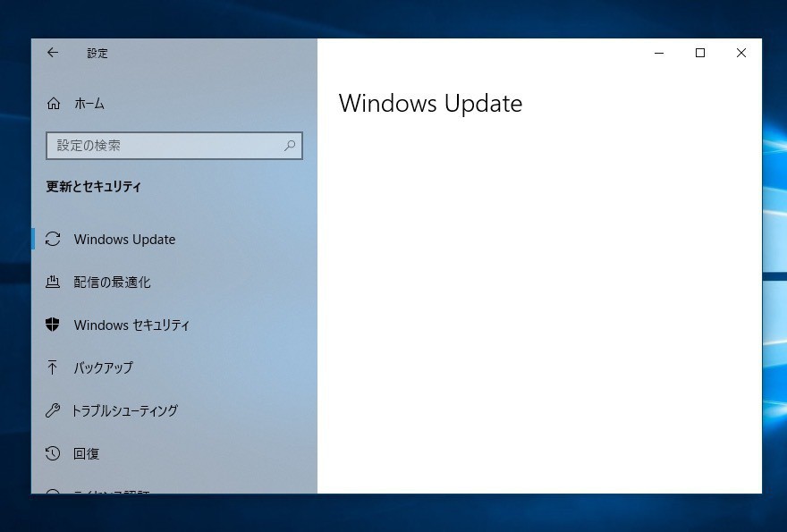Open Windows セキュリティ page
This screenshot has height=532, width=787.
click(x=174, y=325)
